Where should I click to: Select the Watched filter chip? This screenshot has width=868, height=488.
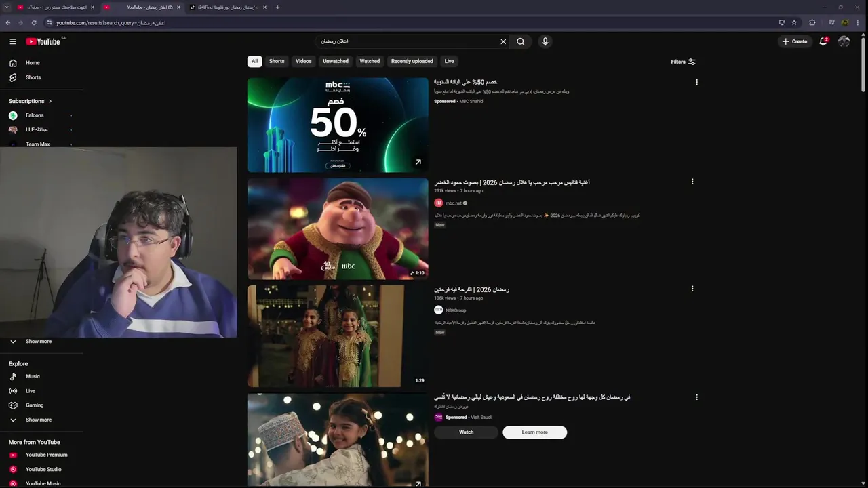coord(370,61)
